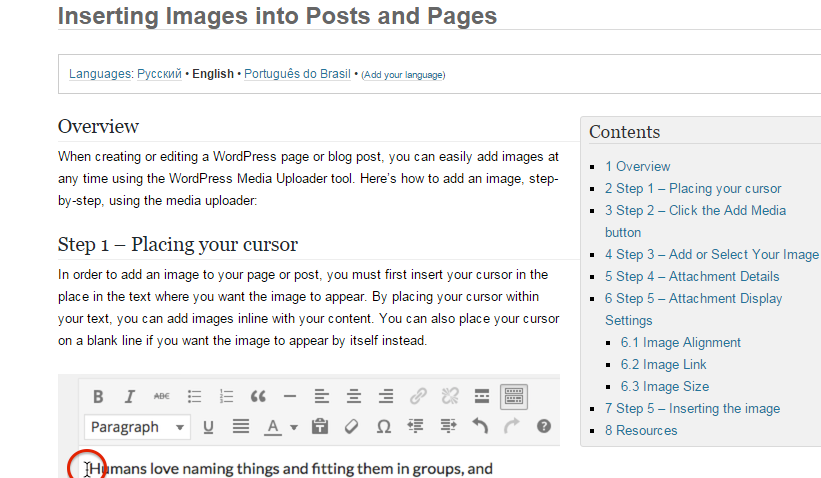Open the editor Help icon
The width and height of the screenshot is (821, 478).
[x=544, y=427]
